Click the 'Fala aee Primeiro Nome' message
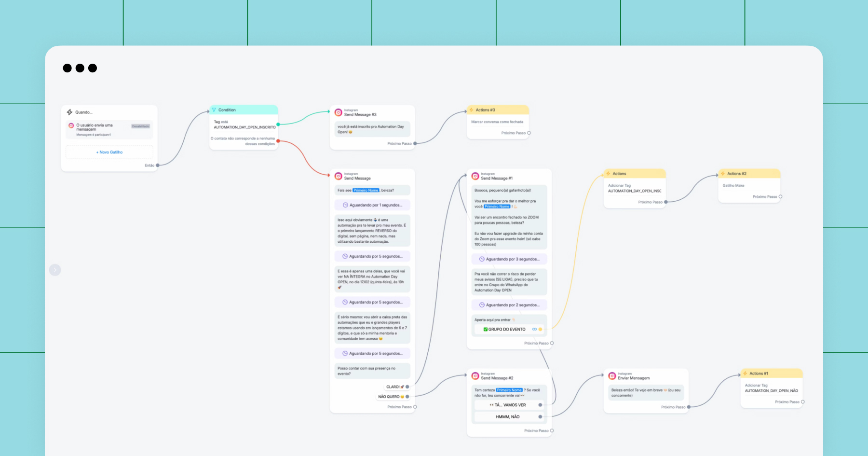 point(372,190)
